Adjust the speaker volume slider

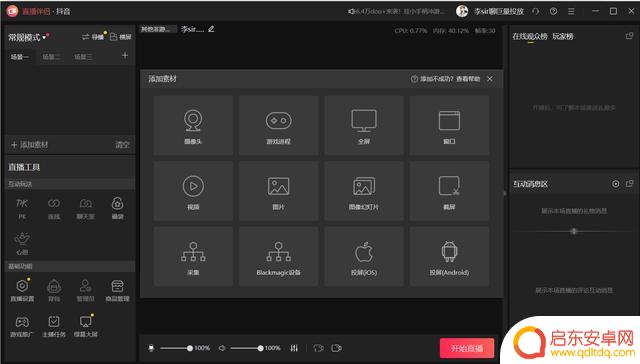(x=247, y=348)
